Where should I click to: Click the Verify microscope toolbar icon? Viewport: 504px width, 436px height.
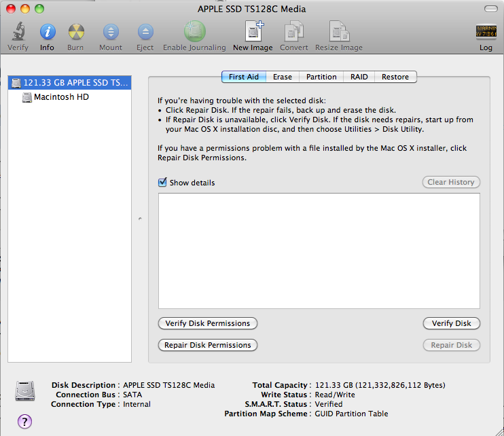(18, 31)
